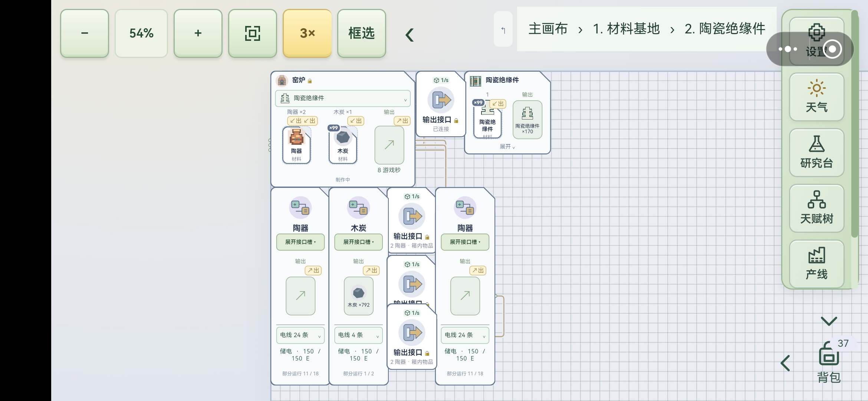Image resolution: width=868 pixels, height=401 pixels.
Task: Click the bottom 输出接口 2 陶器 icon
Action: pyautogui.click(x=412, y=332)
